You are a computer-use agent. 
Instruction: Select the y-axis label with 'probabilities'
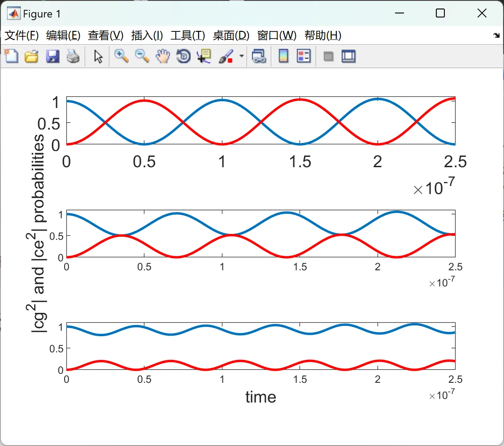(37, 233)
